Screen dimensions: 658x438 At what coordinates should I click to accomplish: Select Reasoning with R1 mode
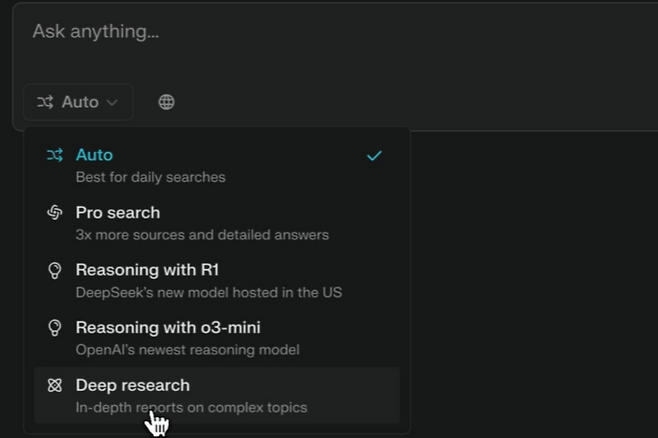tap(147, 270)
